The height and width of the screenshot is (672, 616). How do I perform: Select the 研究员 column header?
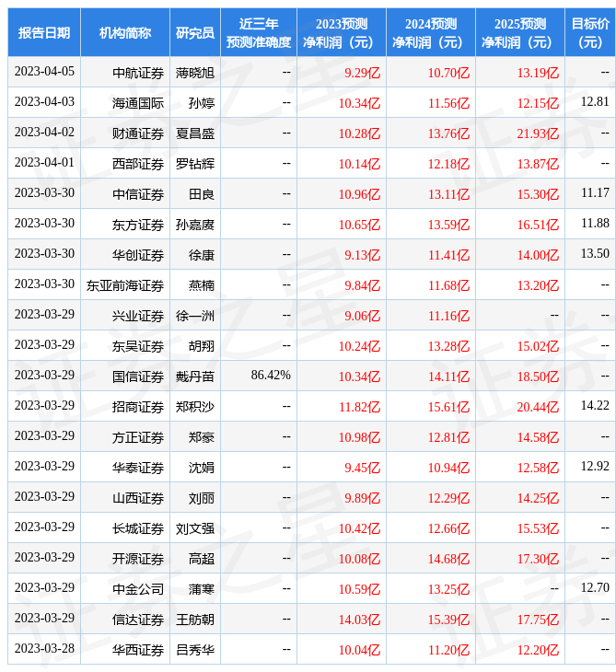point(195,33)
